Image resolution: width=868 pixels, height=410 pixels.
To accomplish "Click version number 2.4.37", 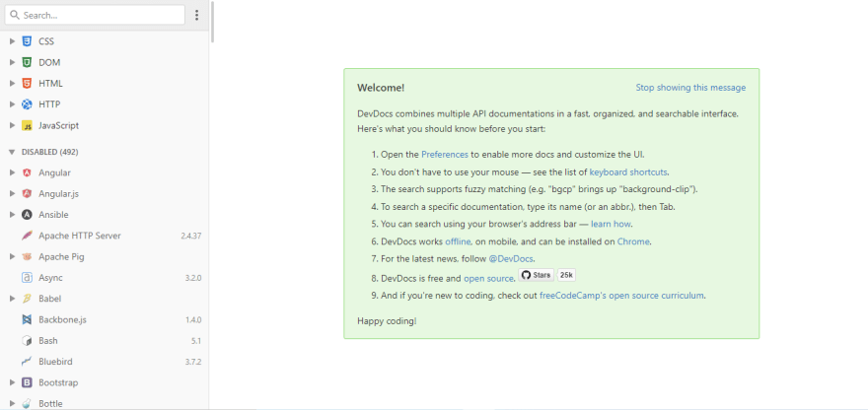I will click(191, 236).
